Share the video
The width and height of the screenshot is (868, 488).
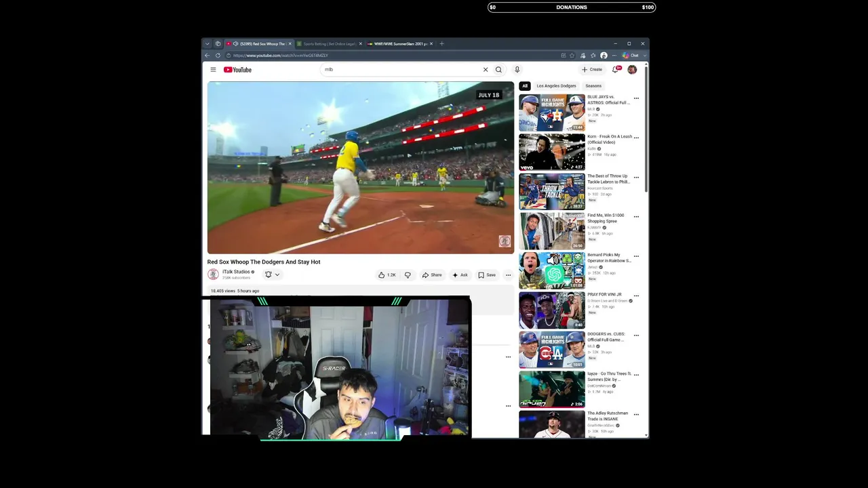pyautogui.click(x=432, y=275)
